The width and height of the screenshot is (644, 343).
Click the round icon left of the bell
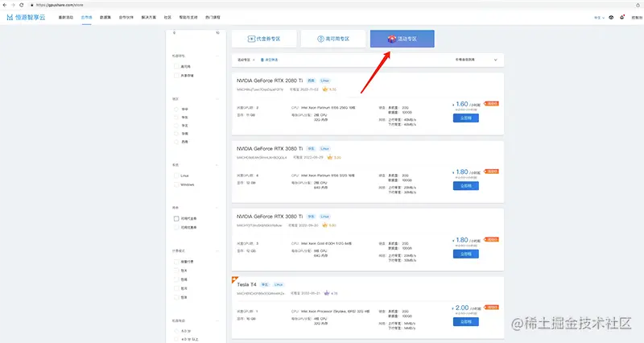611,17
